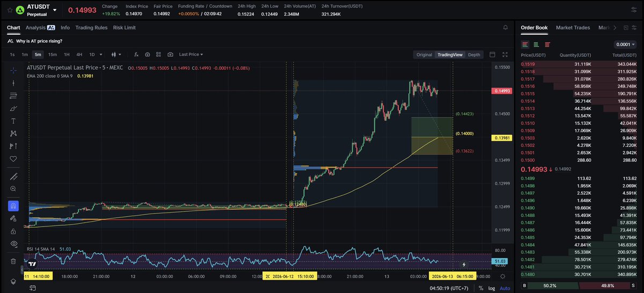Image resolution: width=644 pixels, height=293 pixels.
Task: Toggle stay in drawing mode
Action: pos(13,218)
